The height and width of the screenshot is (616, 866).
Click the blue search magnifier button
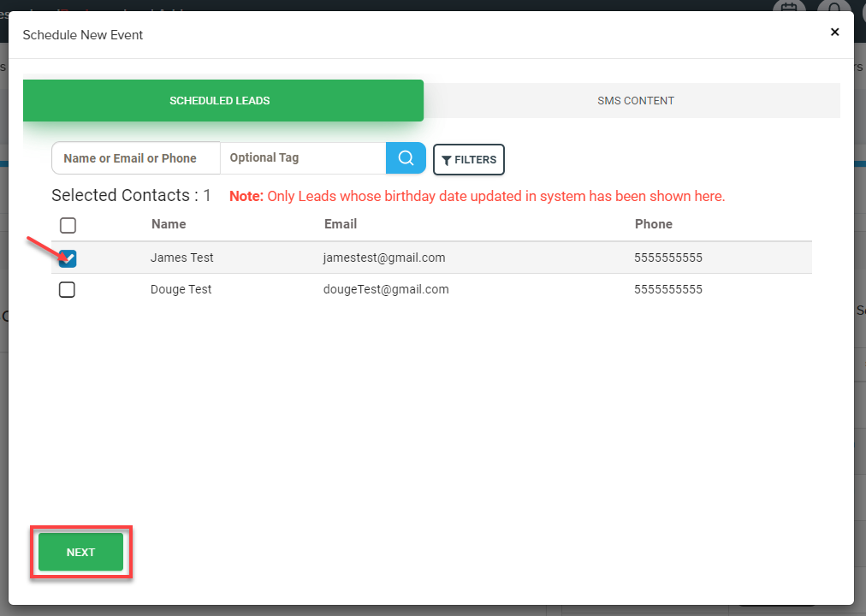(x=406, y=158)
